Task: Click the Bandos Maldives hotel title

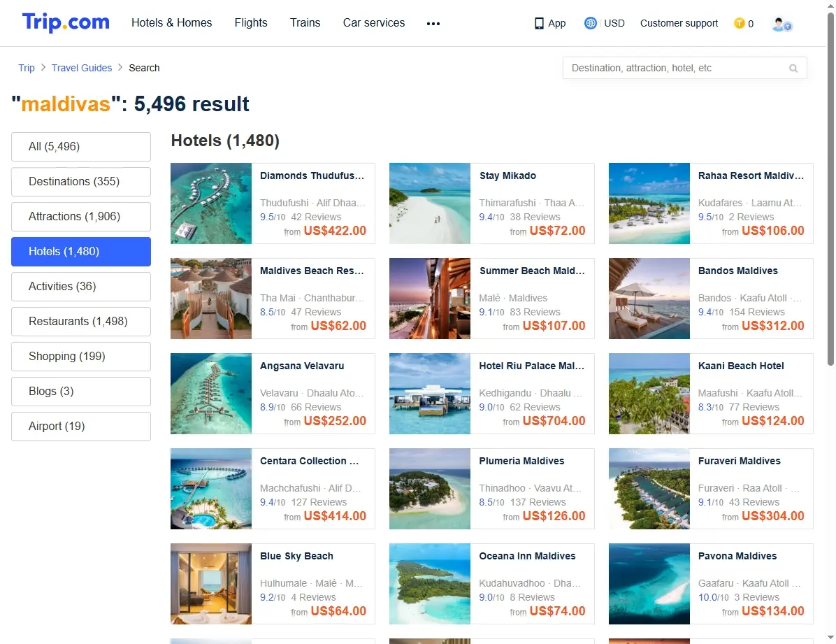Action: tap(738, 271)
